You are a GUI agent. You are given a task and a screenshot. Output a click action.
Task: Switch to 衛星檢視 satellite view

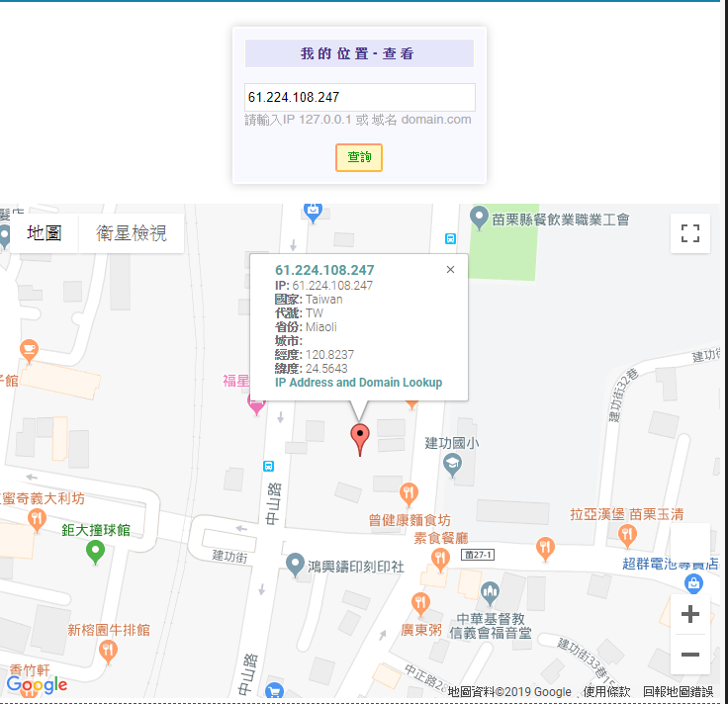pyautogui.click(x=132, y=233)
